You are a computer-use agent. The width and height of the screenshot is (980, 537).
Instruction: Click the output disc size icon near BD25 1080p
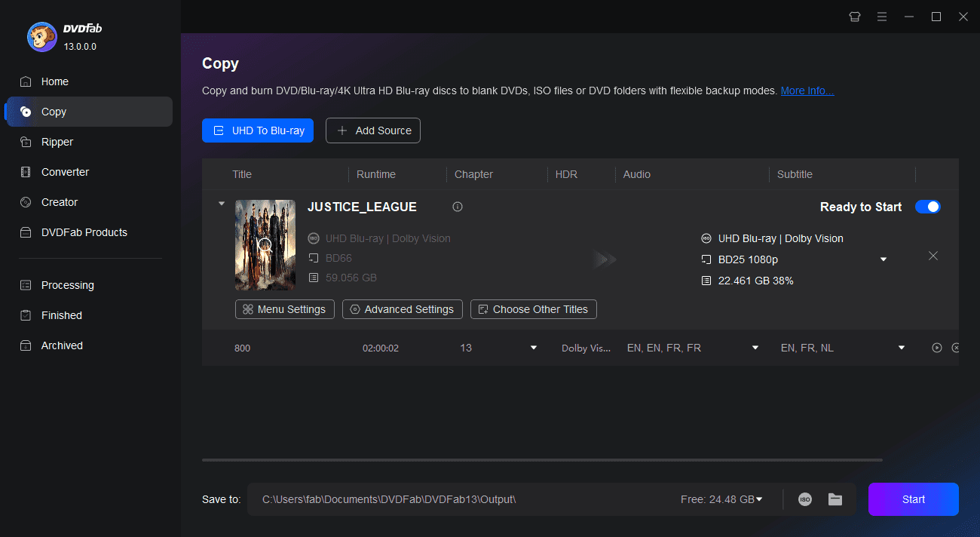coord(706,259)
